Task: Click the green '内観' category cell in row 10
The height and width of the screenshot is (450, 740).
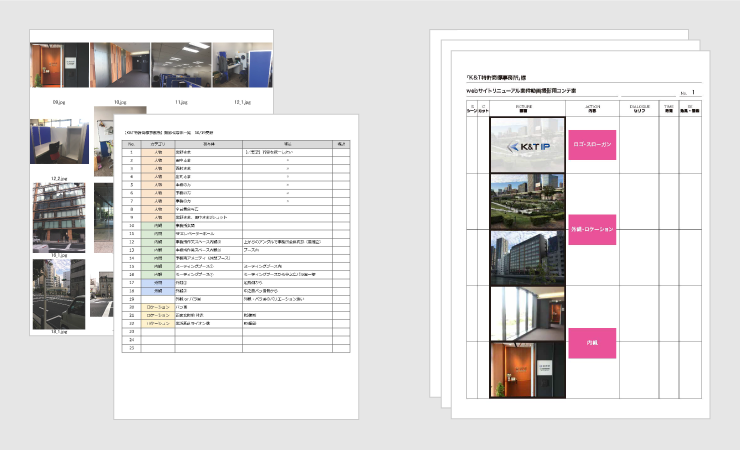Action: click(158, 225)
